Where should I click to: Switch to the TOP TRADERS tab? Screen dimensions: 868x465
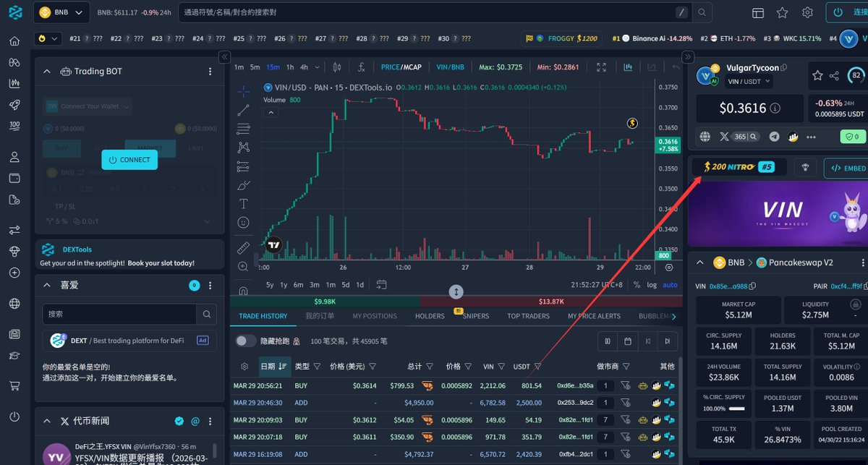528,316
